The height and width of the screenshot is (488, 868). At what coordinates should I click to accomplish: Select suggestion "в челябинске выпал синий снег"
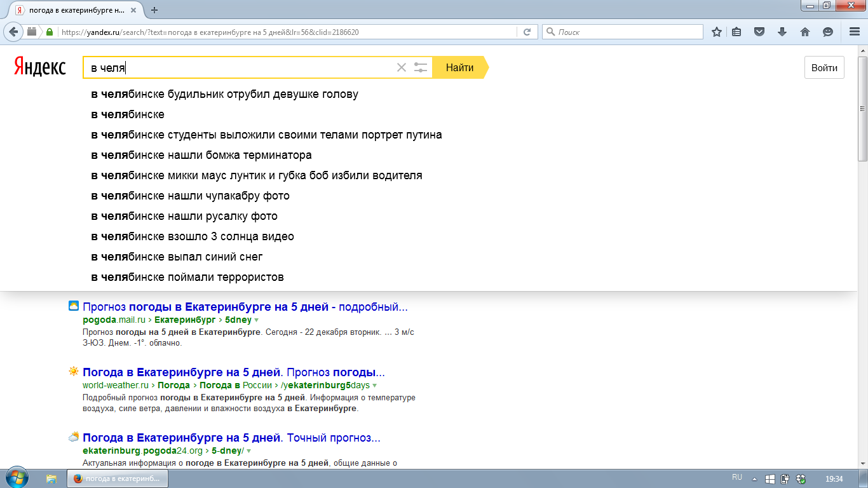point(177,257)
